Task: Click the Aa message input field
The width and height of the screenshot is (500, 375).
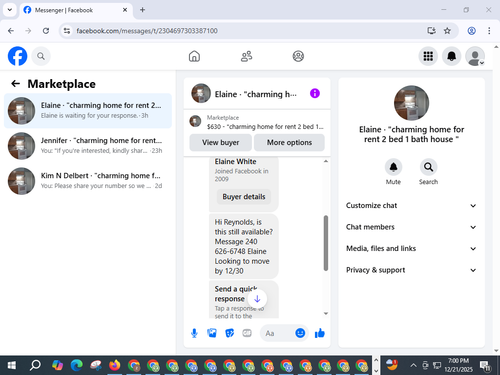Action: (x=276, y=333)
